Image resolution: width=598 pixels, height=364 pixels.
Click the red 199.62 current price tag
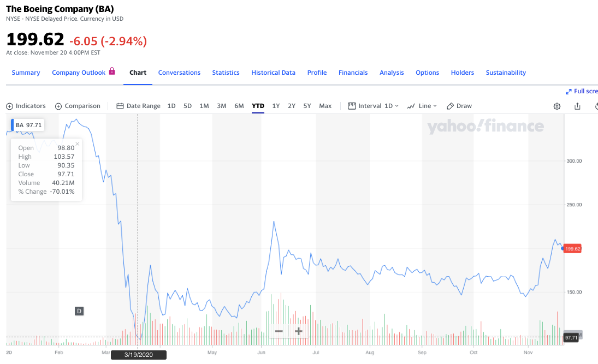[x=572, y=249]
